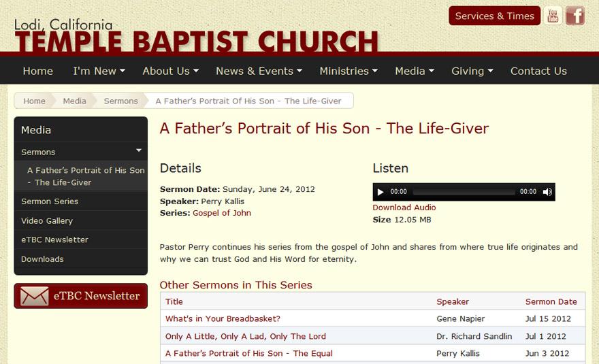The width and height of the screenshot is (599, 364).
Task: Sort table by Sermon Date header
Action: click(x=551, y=301)
